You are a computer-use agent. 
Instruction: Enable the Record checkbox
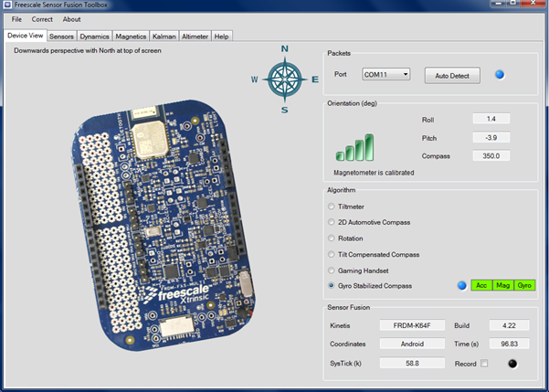pyautogui.click(x=484, y=364)
